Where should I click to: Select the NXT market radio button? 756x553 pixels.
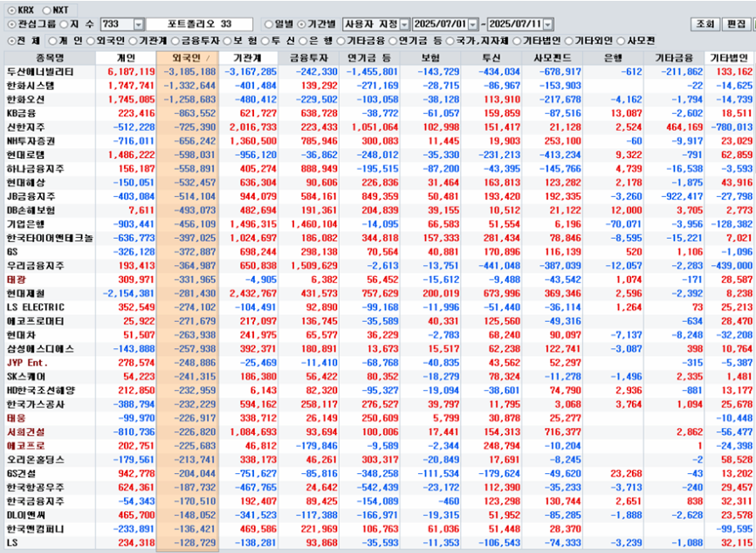pyautogui.click(x=47, y=8)
